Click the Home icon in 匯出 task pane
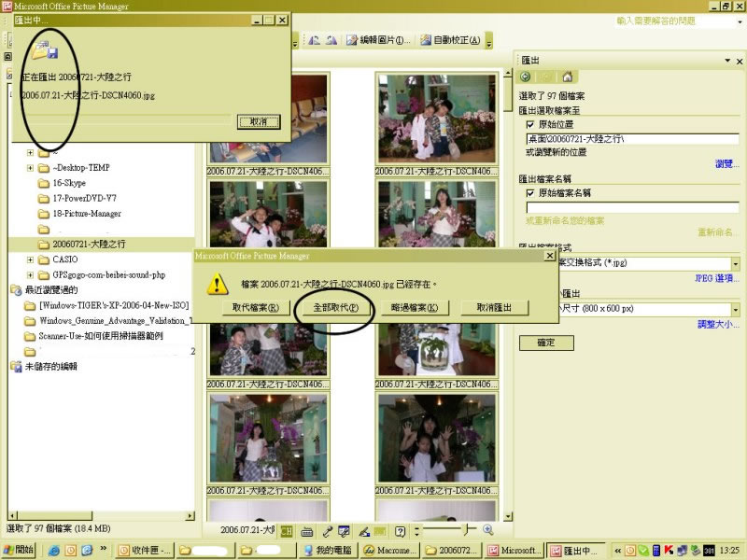The width and height of the screenshot is (747, 560). (567, 77)
